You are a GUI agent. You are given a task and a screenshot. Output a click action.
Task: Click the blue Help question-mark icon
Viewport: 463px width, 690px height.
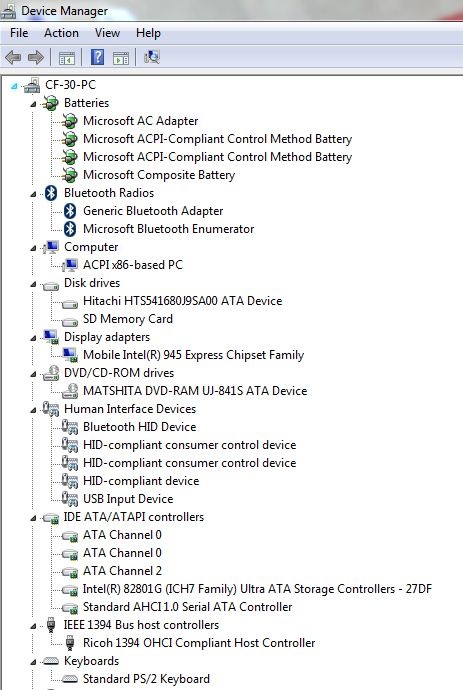point(97,57)
